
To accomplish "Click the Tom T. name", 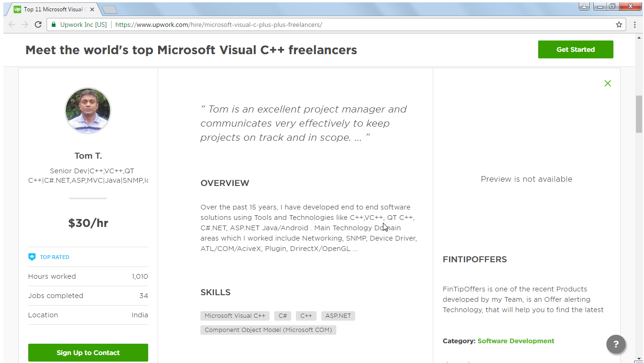I will click(88, 156).
